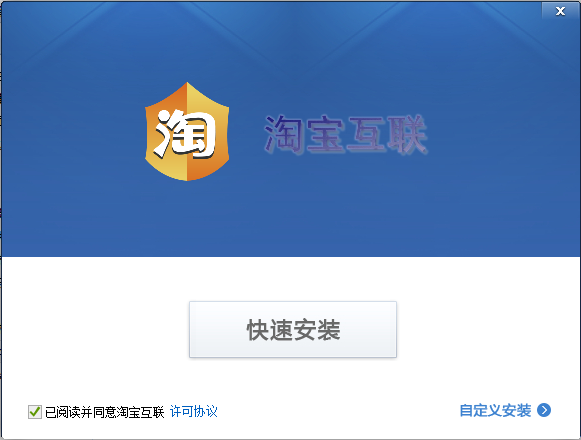Close the installer with the X icon
Screen dimensions: 581x440
coord(560,11)
